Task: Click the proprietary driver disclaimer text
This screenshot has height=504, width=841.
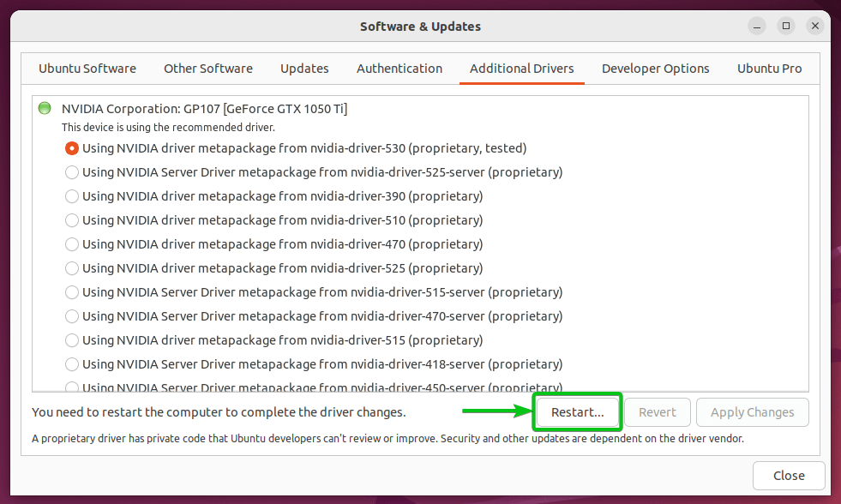Action: (387, 439)
